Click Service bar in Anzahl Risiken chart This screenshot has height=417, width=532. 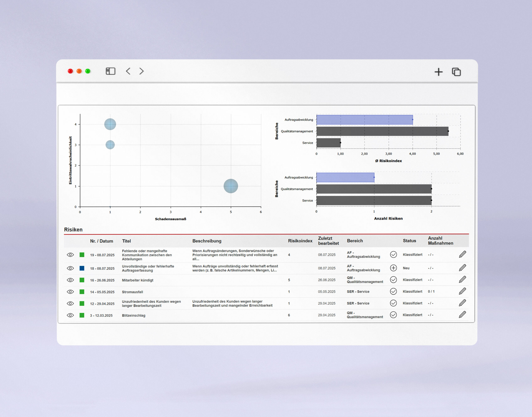pos(374,201)
